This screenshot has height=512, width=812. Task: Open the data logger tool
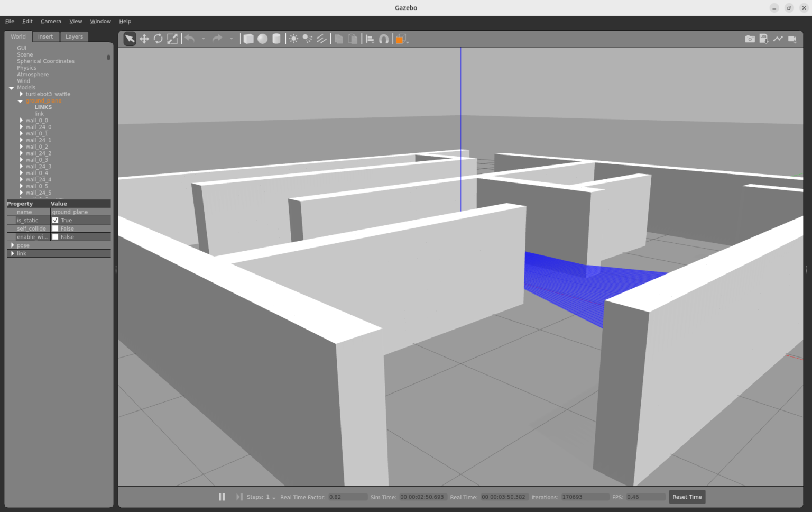[x=763, y=38]
